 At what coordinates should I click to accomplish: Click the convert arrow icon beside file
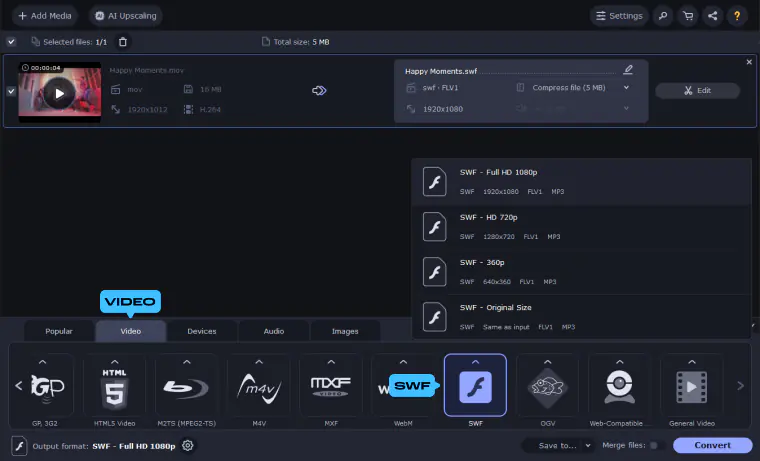319,91
